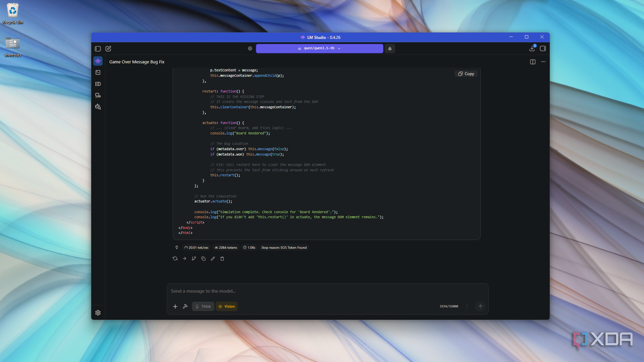Branch the conversation from this message

tap(194, 258)
